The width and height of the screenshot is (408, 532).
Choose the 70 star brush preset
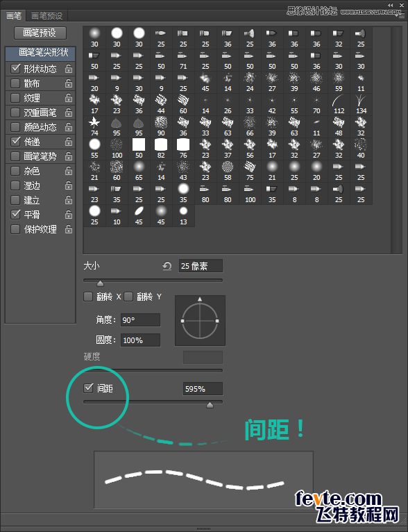tap(316, 104)
